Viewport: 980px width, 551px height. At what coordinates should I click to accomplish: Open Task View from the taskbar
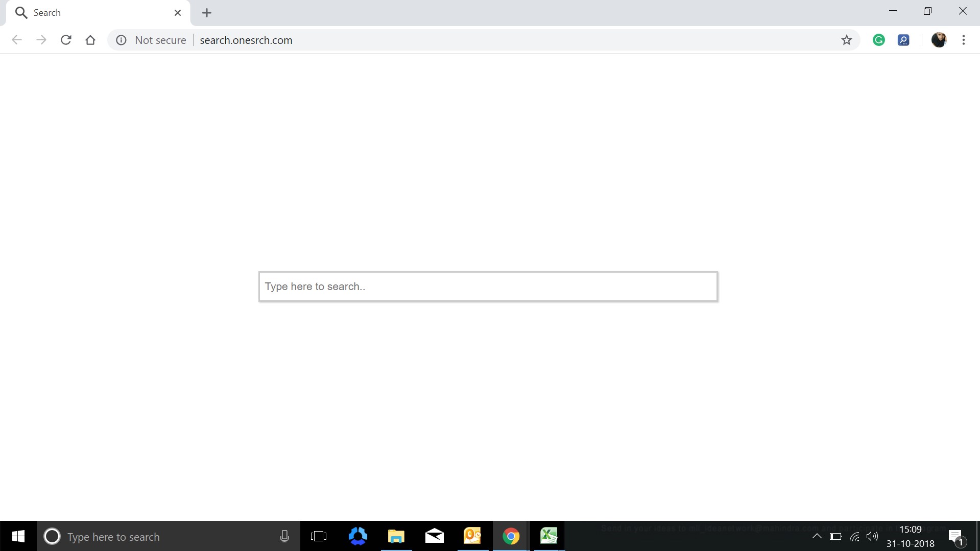[x=319, y=536]
